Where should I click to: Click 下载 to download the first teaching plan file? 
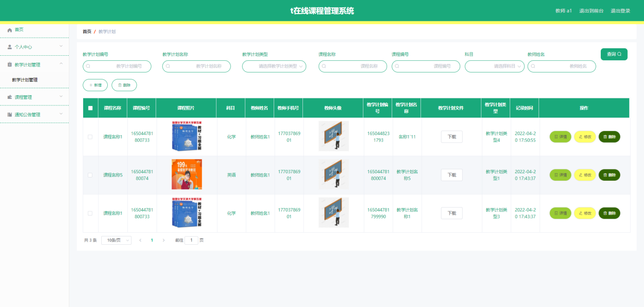pos(451,137)
